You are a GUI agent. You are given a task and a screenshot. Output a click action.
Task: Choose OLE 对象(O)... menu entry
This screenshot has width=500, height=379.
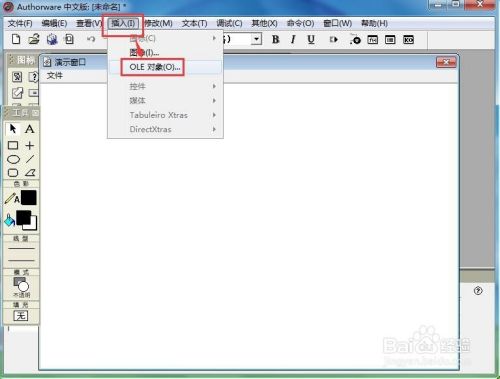165,67
